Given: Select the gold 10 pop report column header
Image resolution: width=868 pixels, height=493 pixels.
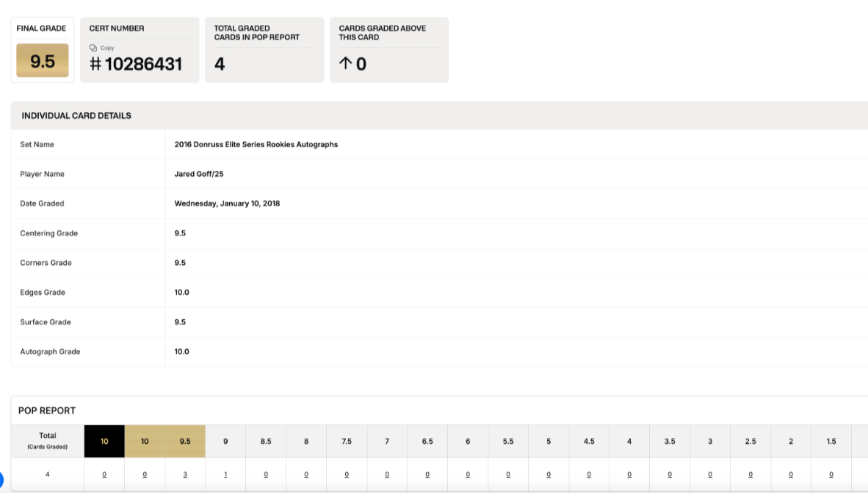Looking at the screenshot, I should [145, 441].
